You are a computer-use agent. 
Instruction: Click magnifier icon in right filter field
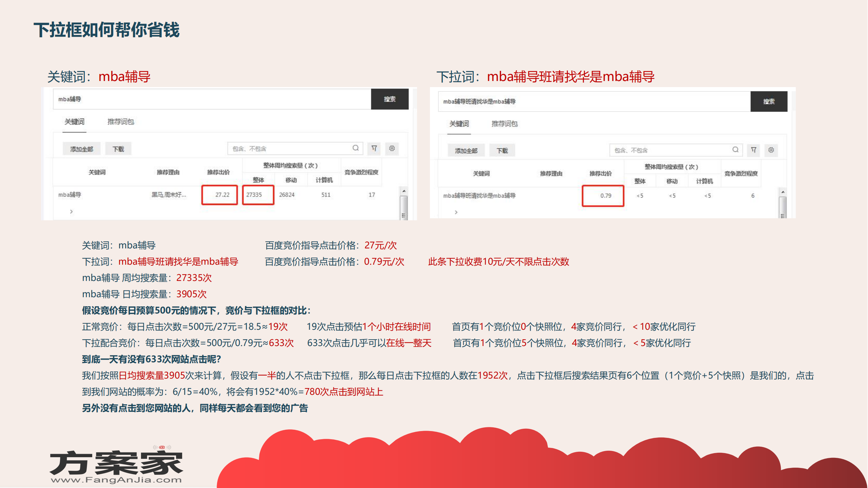tap(735, 149)
